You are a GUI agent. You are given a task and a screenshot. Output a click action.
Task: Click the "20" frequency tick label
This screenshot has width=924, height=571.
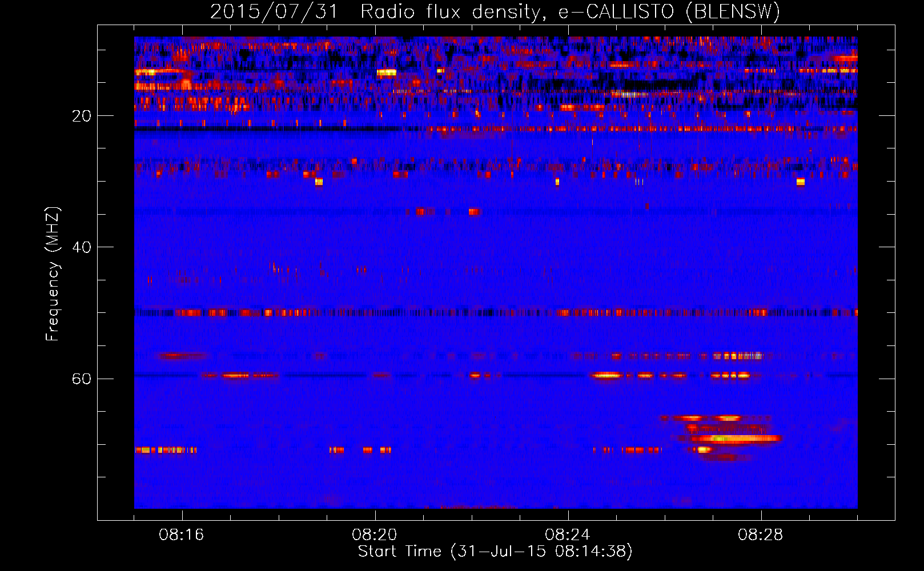(82, 116)
